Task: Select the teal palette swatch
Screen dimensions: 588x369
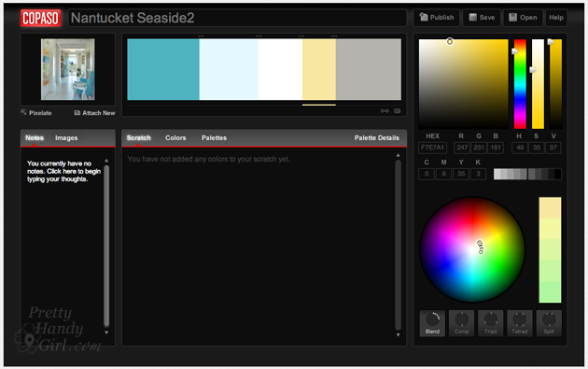Action: (163, 69)
